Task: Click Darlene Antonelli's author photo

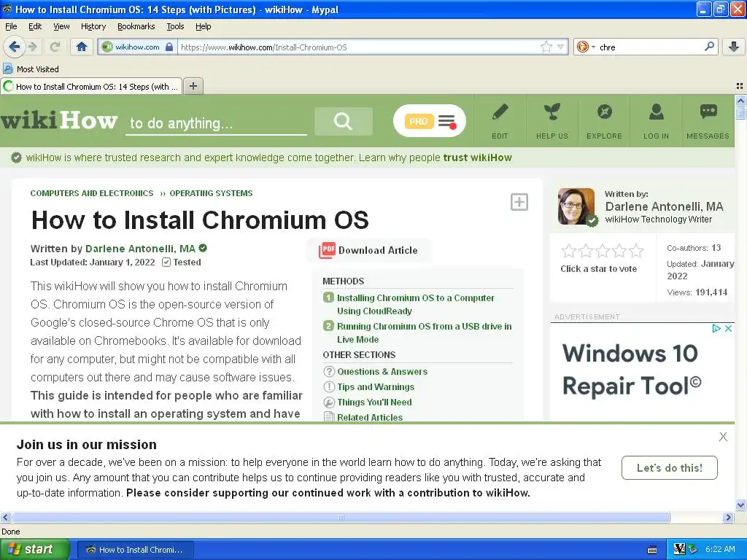Action: (576, 206)
